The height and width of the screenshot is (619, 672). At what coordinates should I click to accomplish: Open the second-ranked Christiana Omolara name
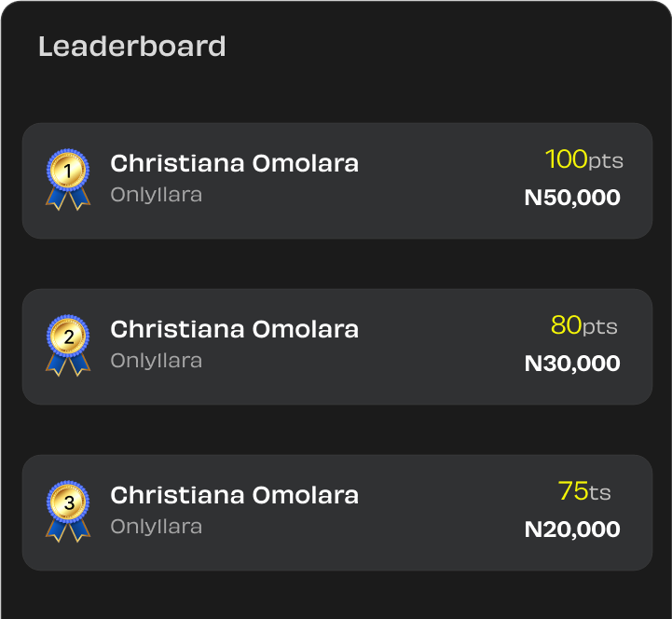point(235,329)
